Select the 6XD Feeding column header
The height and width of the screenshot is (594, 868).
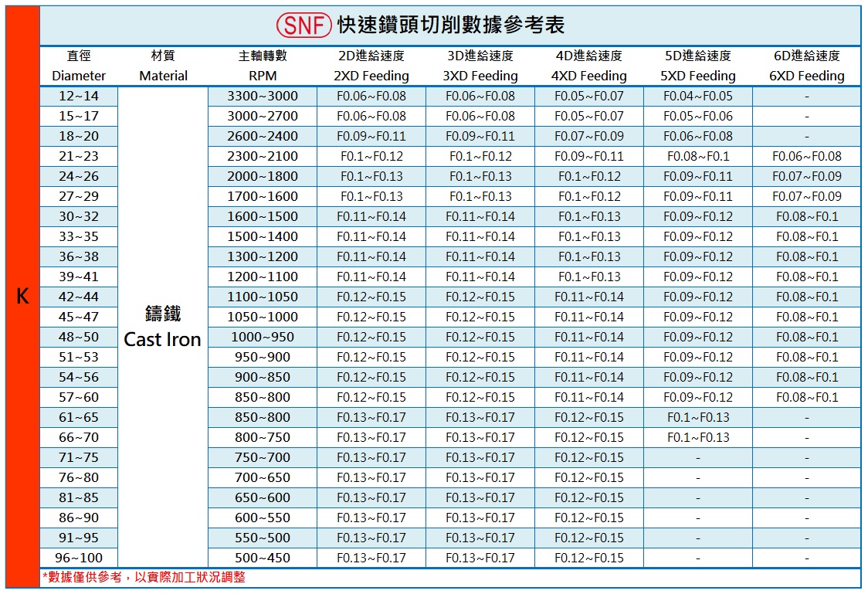pyautogui.click(x=807, y=66)
